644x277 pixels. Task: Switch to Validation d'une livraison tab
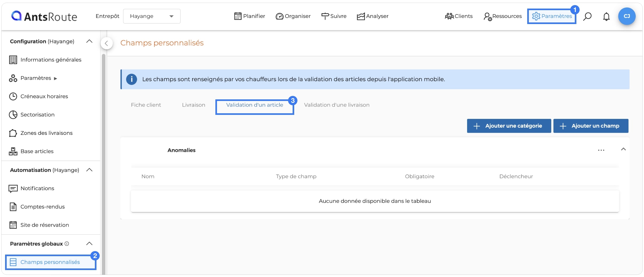click(337, 105)
